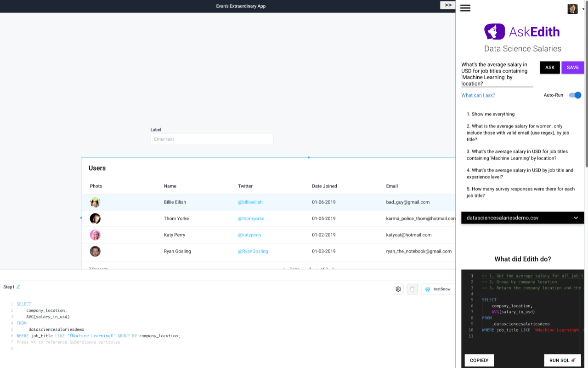The width and height of the screenshot is (588, 368).
Task: Click the 01-06-2019 date cell
Action: click(x=324, y=202)
